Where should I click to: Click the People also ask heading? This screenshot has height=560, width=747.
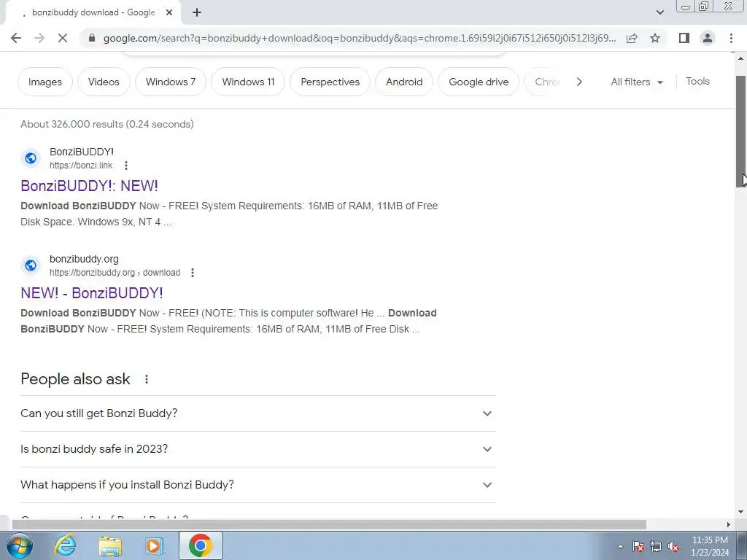coord(75,379)
